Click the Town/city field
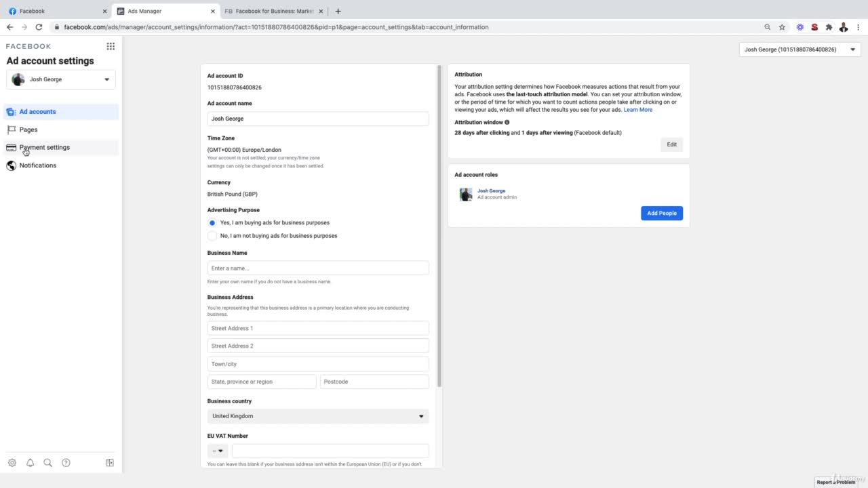Image resolution: width=868 pixels, height=488 pixels. pyautogui.click(x=318, y=364)
